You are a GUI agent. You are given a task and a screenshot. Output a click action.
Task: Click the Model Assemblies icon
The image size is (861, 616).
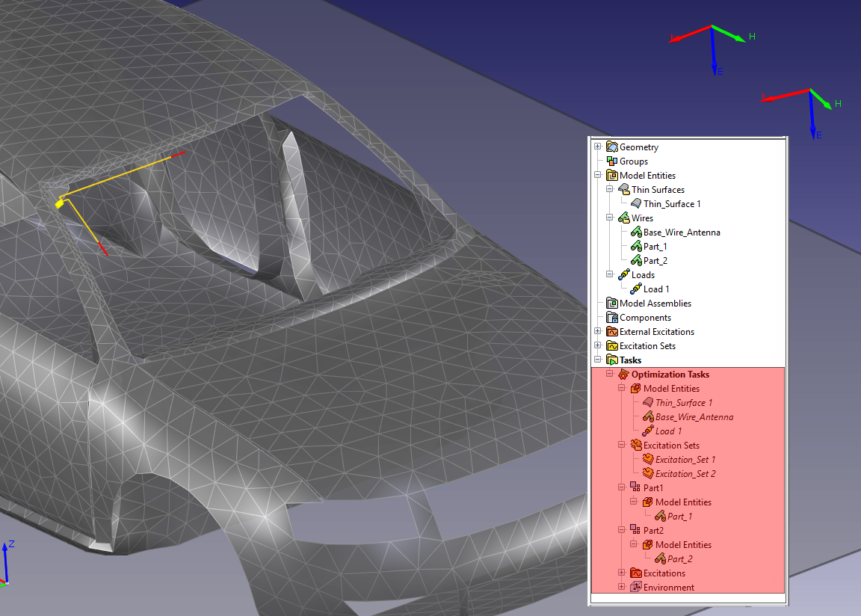click(612, 304)
